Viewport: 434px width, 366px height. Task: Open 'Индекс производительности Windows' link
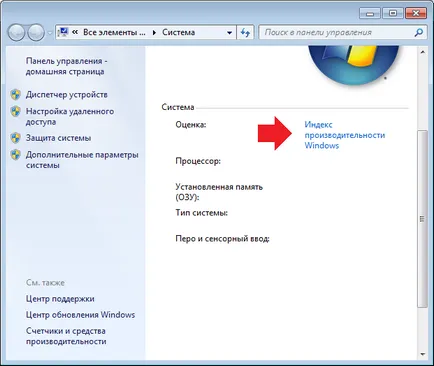[345, 135]
